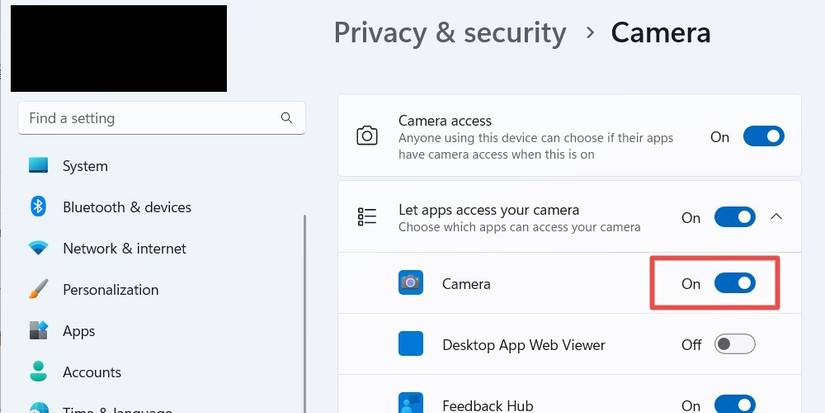Click the search magnifier icon

[287, 118]
